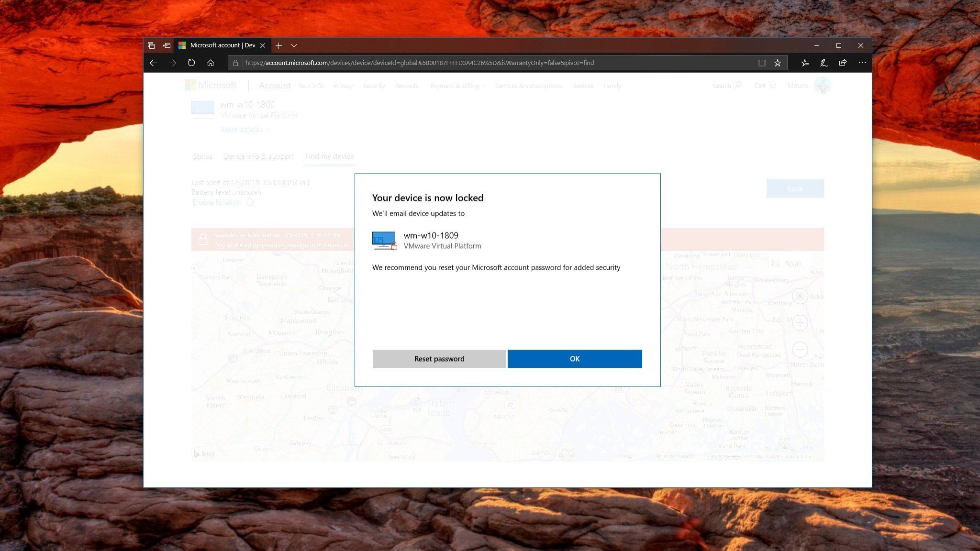The width and height of the screenshot is (980, 551).
Task: Switch to Device info & support tab
Action: coord(258,156)
